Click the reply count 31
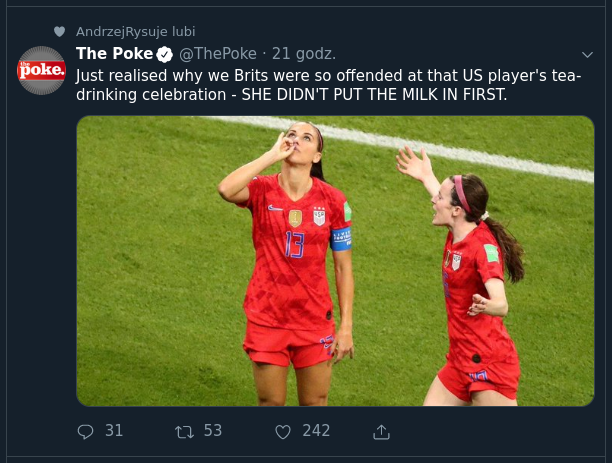612x463 pixels. pyautogui.click(x=114, y=431)
